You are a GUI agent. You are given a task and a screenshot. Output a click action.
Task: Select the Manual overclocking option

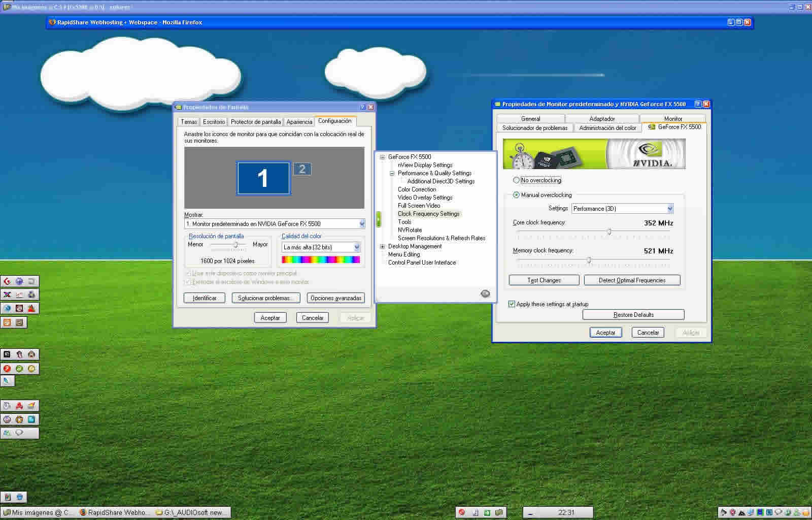pos(516,195)
